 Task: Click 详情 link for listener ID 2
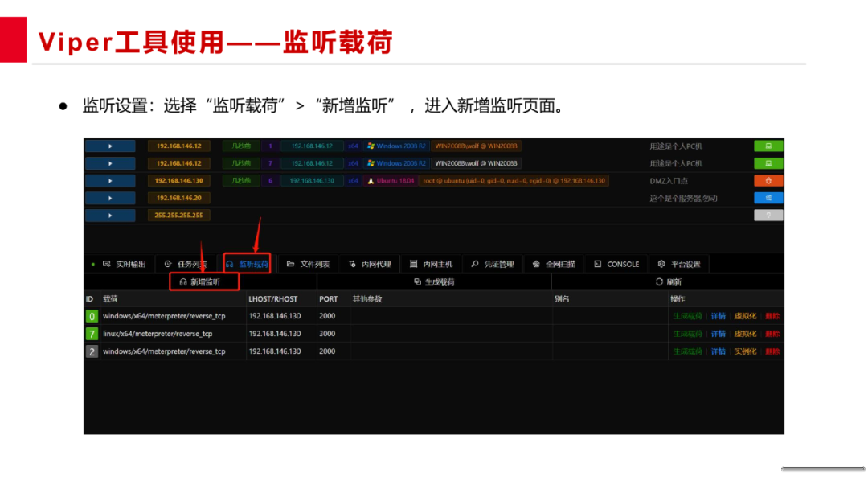click(x=718, y=351)
